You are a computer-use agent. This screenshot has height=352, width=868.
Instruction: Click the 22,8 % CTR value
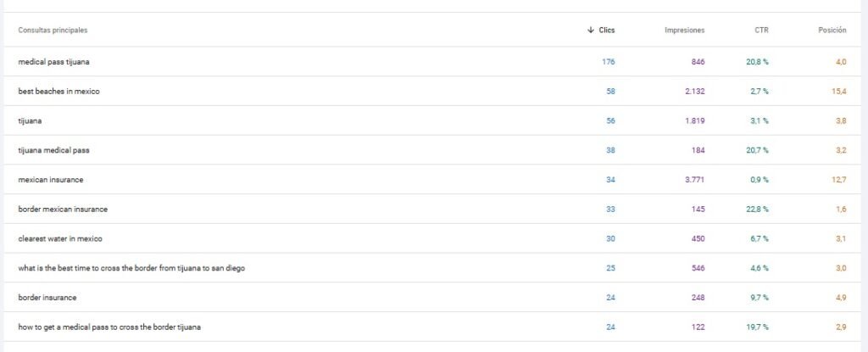tap(757, 209)
